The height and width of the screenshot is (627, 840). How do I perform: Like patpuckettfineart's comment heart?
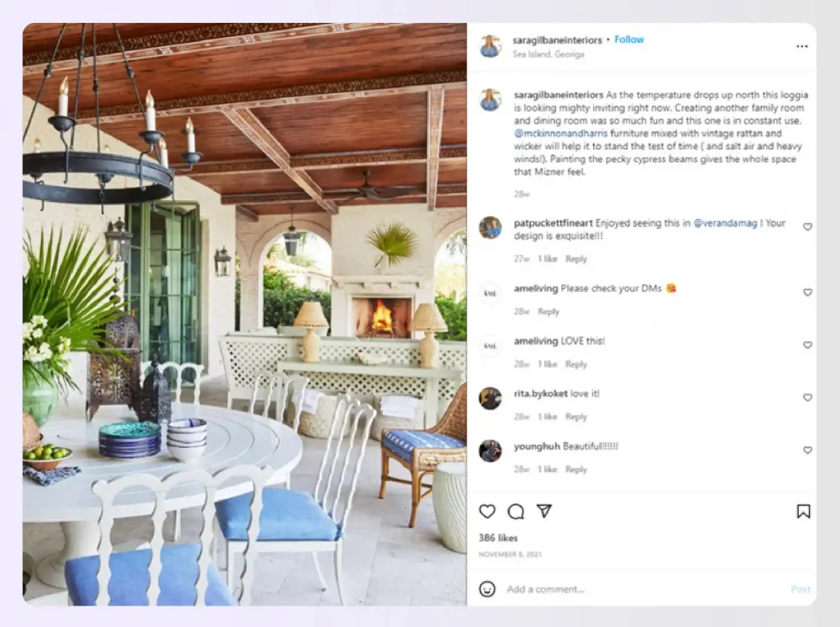click(807, 227)
